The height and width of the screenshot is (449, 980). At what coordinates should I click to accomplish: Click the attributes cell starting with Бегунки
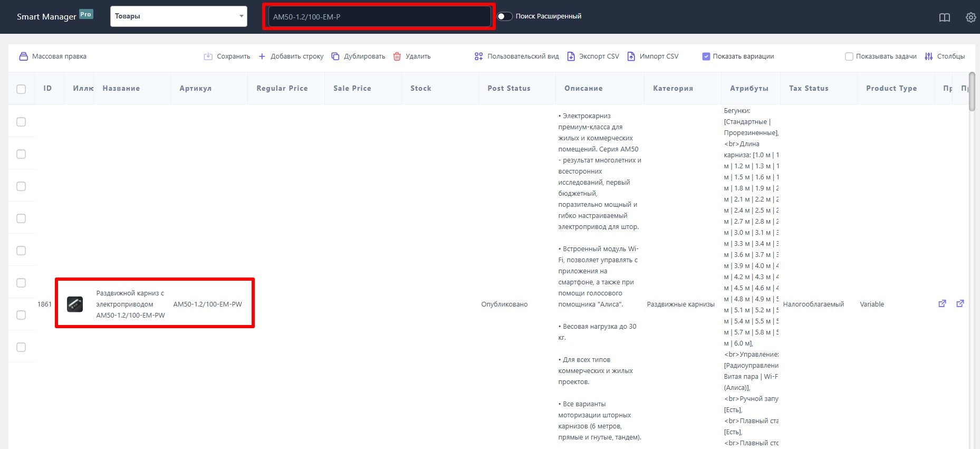[751, 276]
